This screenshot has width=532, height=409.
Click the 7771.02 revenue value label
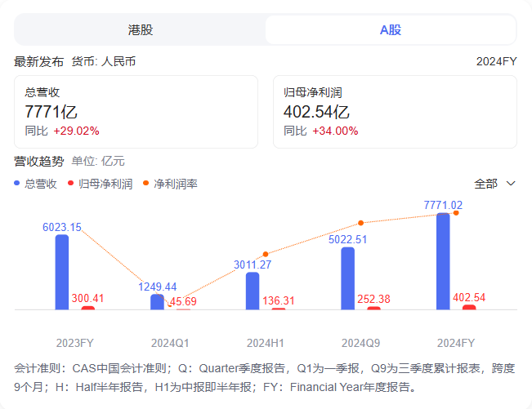443,206
